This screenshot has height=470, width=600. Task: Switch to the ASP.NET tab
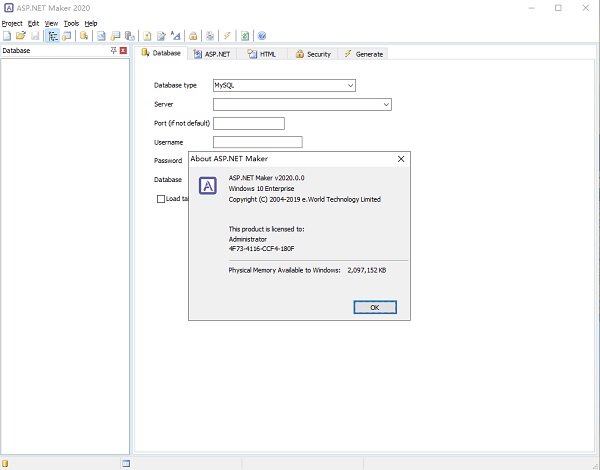click(x=212, y=54)
